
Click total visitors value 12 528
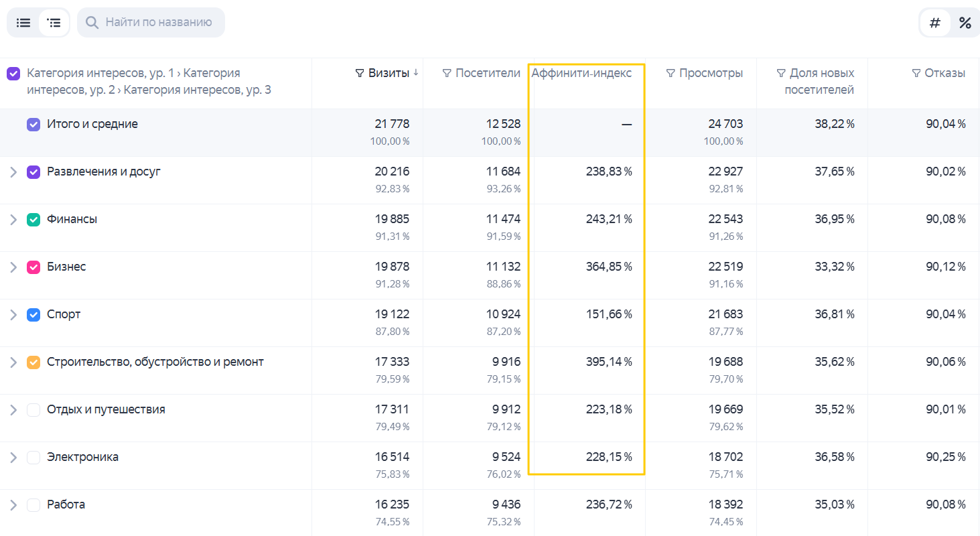[x=503, y=124]
